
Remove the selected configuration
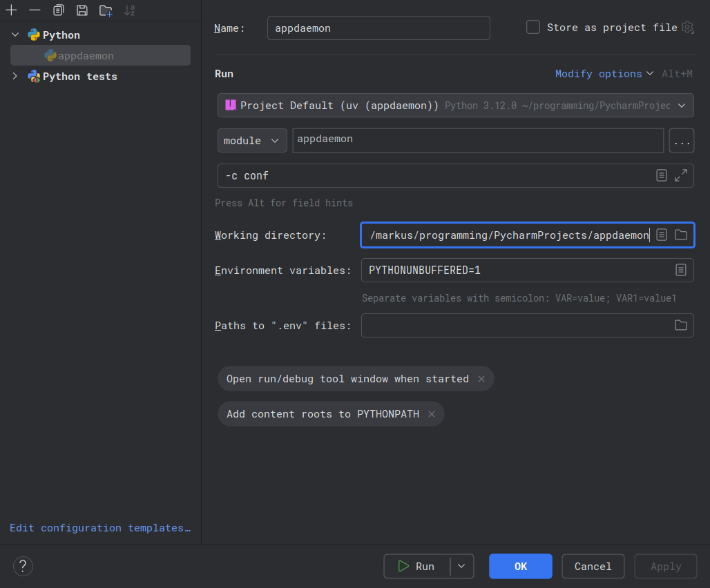click(35, 10)
